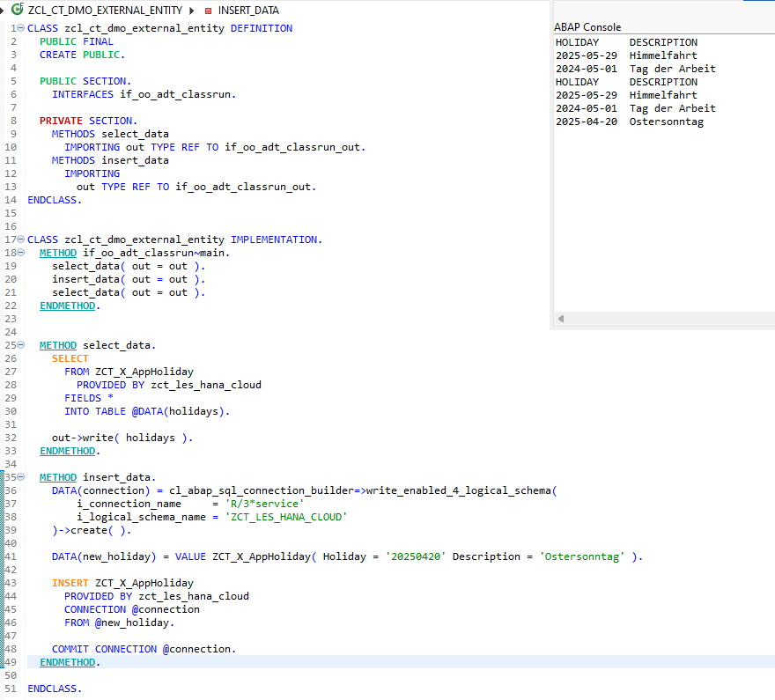Collapse the class DEFINITION fold on line 1

pyautogui.click(x=21, y=28)
